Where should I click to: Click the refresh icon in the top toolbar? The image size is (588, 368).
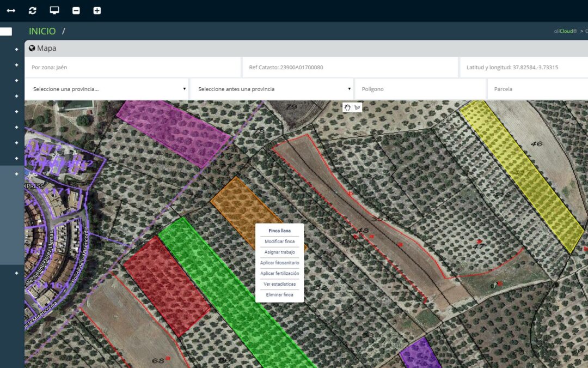click(32, 10)
